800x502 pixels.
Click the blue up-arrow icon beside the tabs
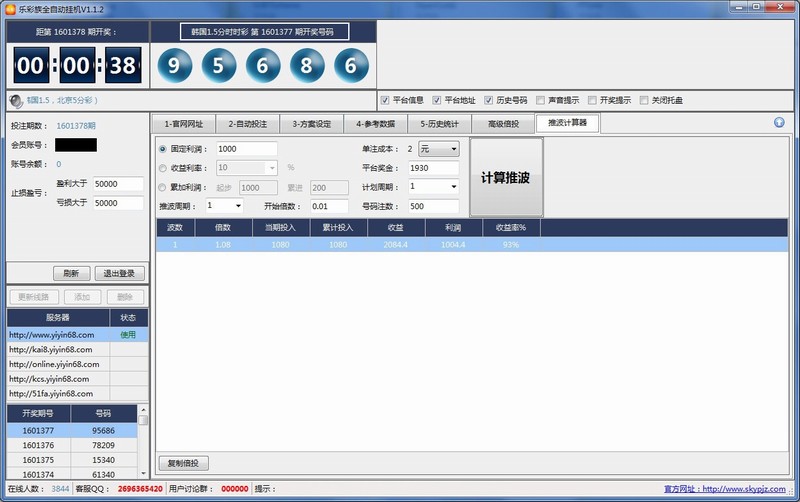coord(779,123)
